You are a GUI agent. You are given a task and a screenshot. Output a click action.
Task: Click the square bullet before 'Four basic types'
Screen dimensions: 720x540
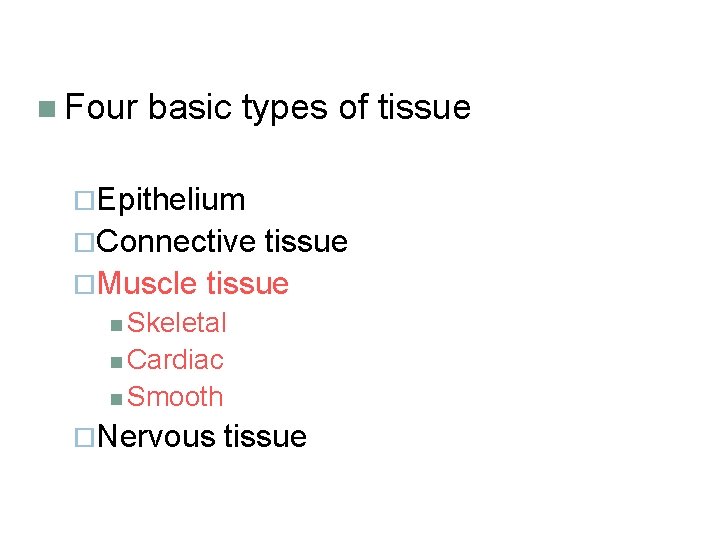pos(46,108)
